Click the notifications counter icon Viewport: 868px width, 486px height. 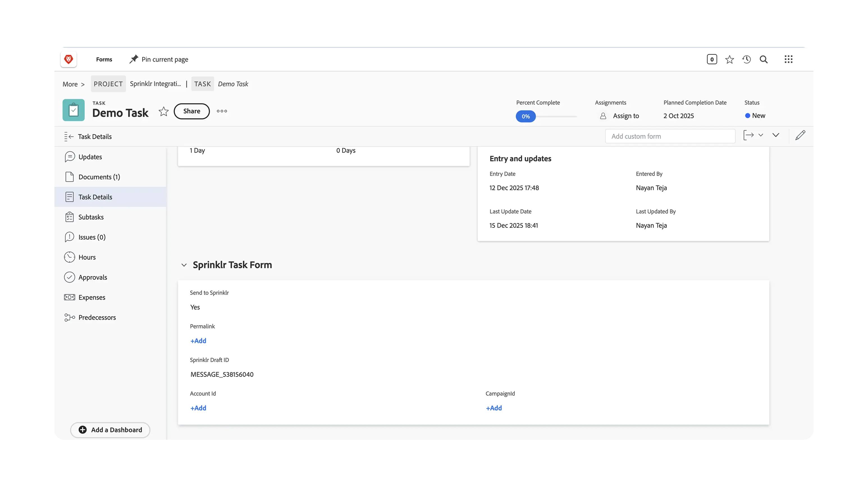pos(712,59)
